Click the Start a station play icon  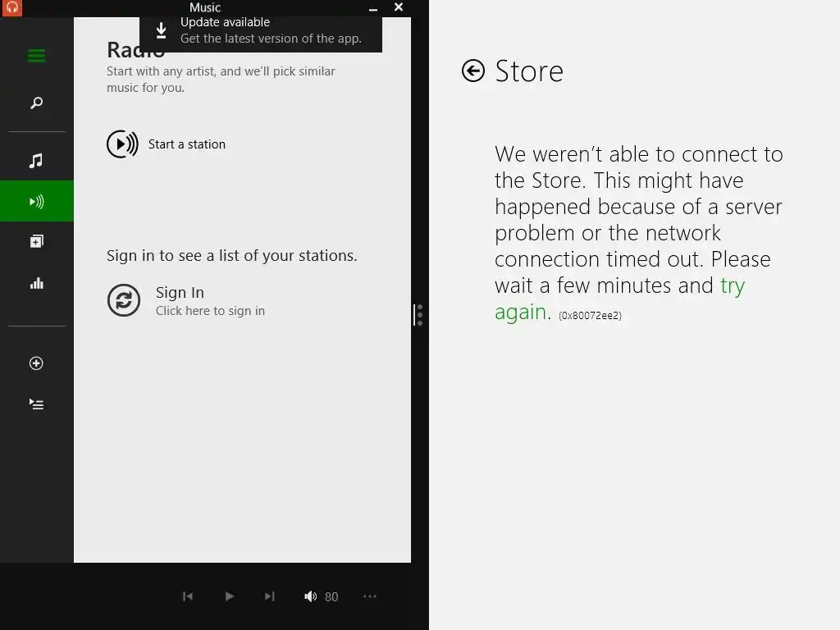tap(123, 144)
